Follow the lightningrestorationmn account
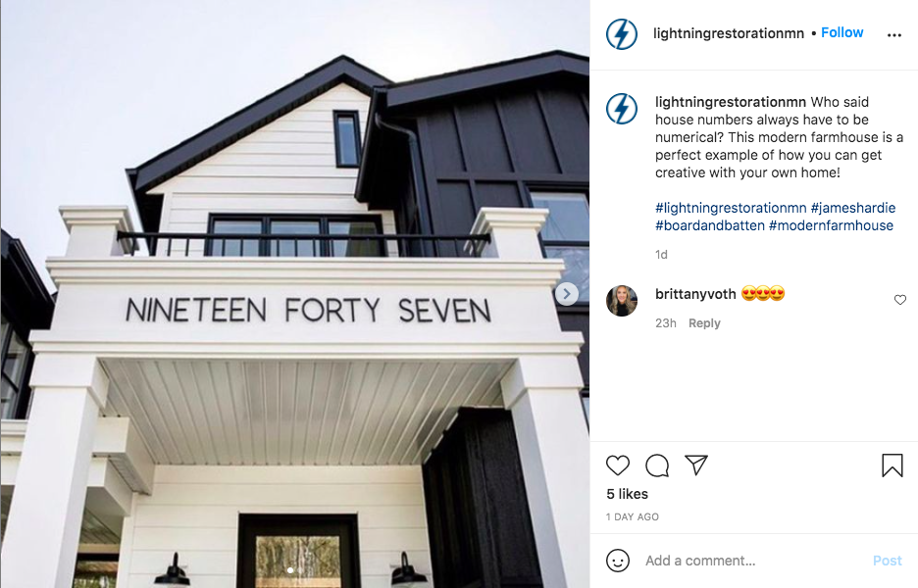Viewport: 918px width, 588px height. pyautogui.click(x=841, y=32)
